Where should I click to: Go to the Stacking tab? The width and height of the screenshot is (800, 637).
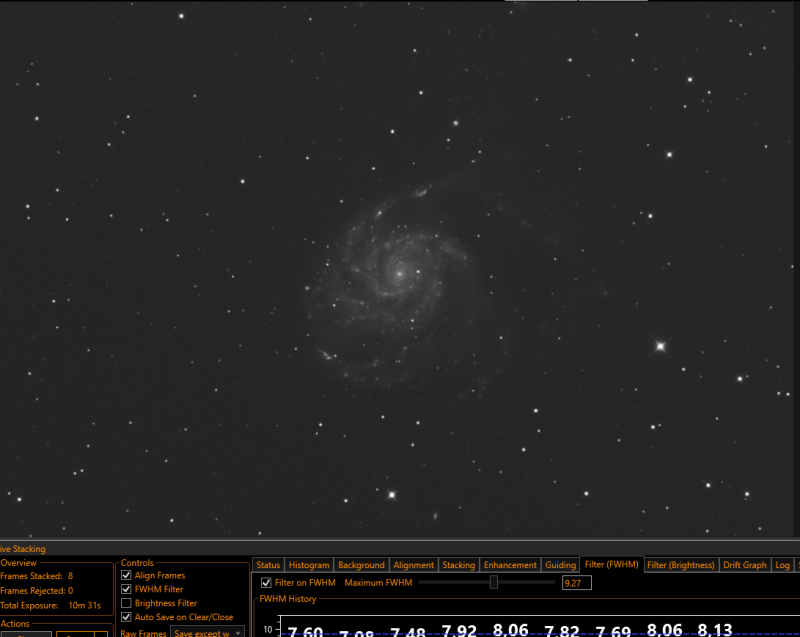458,565
